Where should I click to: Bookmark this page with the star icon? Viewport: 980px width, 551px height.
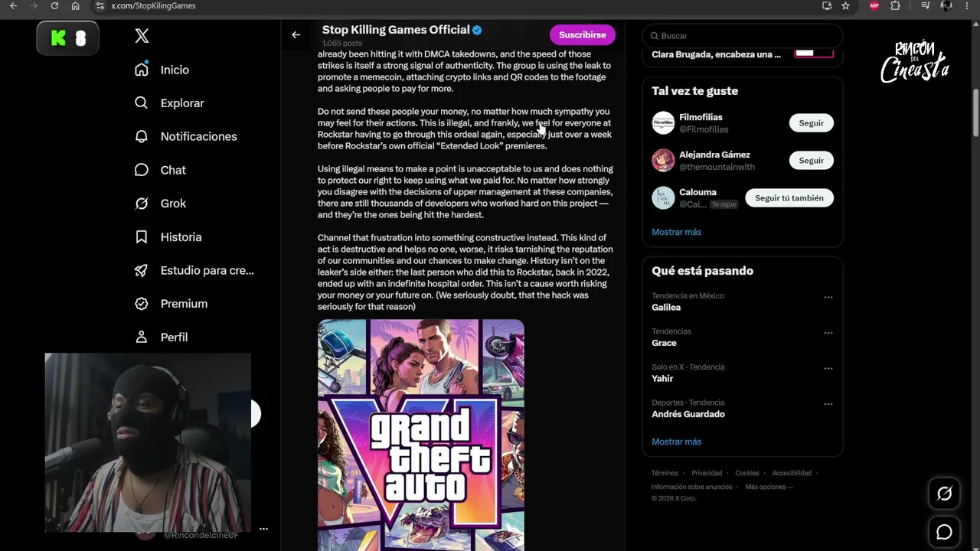point(845,5)
